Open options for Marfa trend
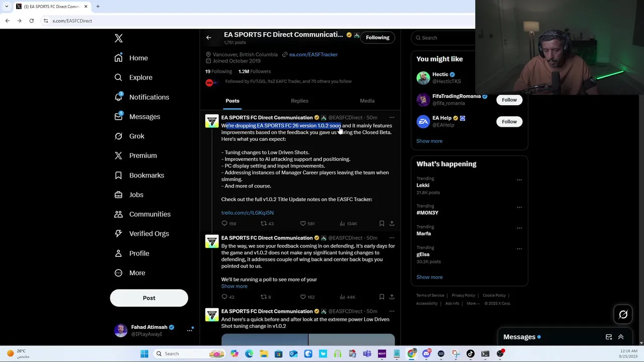This screenshot has height=362, width=644. pos(519,228)
